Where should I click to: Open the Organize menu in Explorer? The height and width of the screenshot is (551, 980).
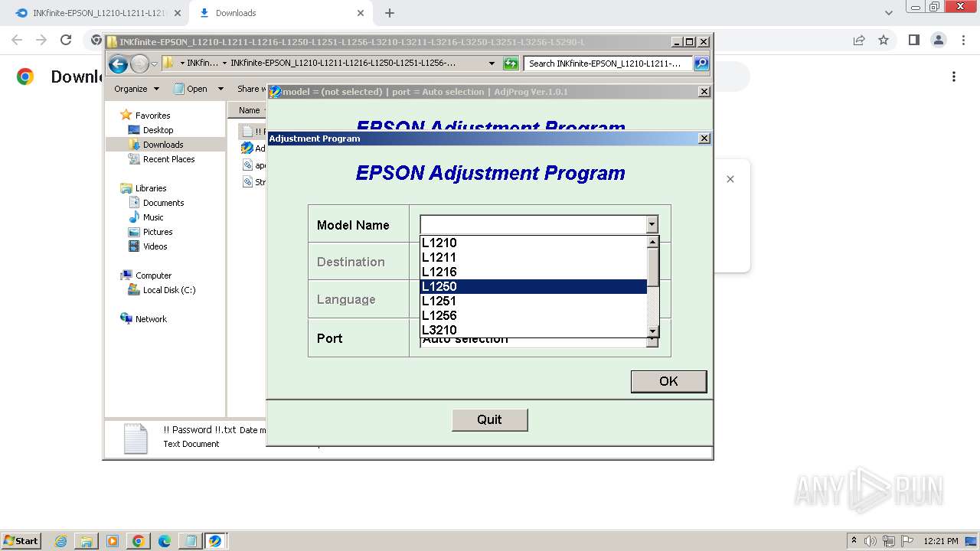[136, 89]
